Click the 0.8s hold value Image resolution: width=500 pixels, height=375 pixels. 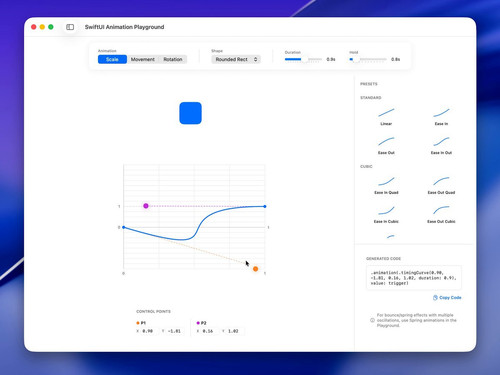point(395,59)
